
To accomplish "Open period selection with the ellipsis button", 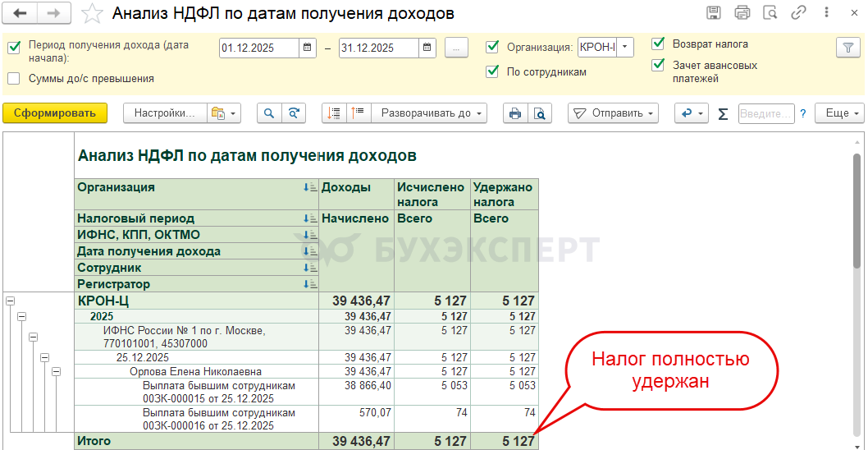I will (457, 48).
